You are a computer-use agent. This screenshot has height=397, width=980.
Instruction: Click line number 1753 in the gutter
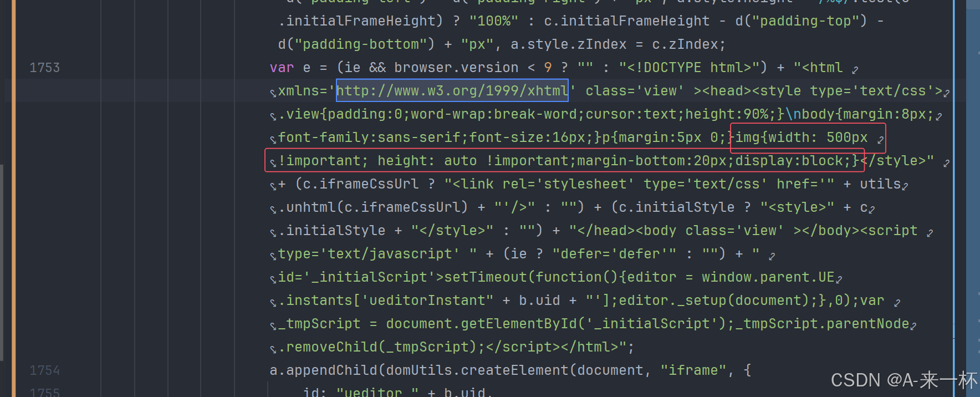[x=44, y=67]
